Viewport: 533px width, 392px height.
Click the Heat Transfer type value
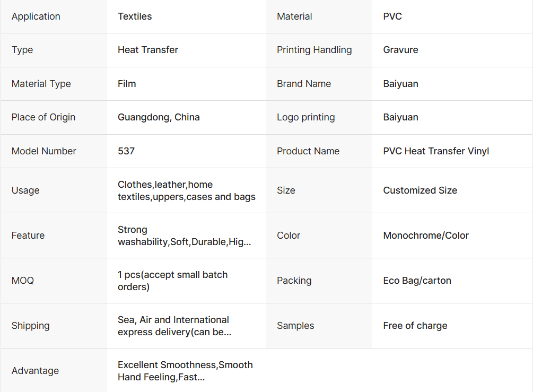(148, 50)
